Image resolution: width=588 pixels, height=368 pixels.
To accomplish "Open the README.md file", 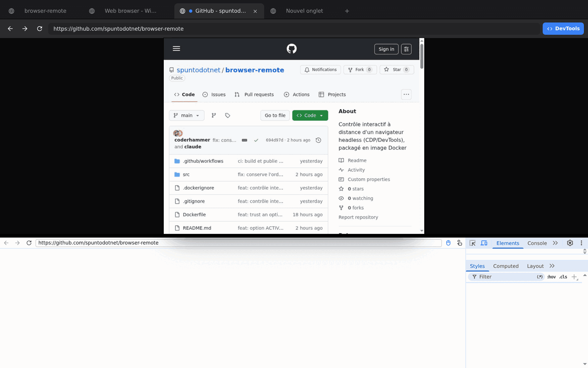I will [x=197, y=228].
